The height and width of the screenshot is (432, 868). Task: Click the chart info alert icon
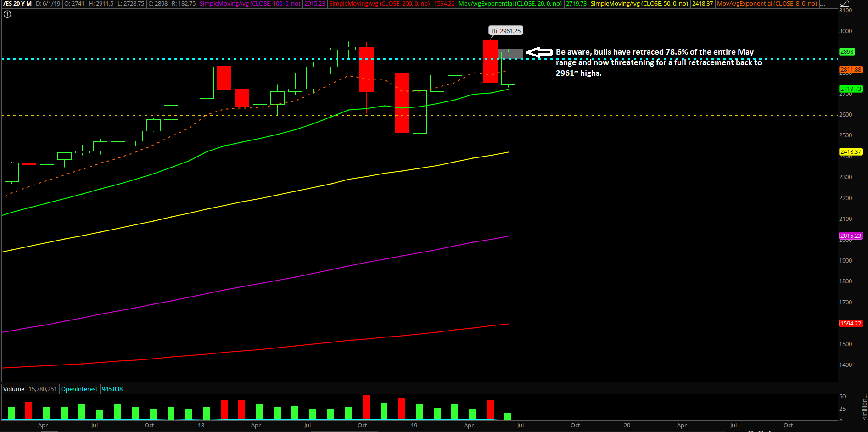tap(7, 14)
